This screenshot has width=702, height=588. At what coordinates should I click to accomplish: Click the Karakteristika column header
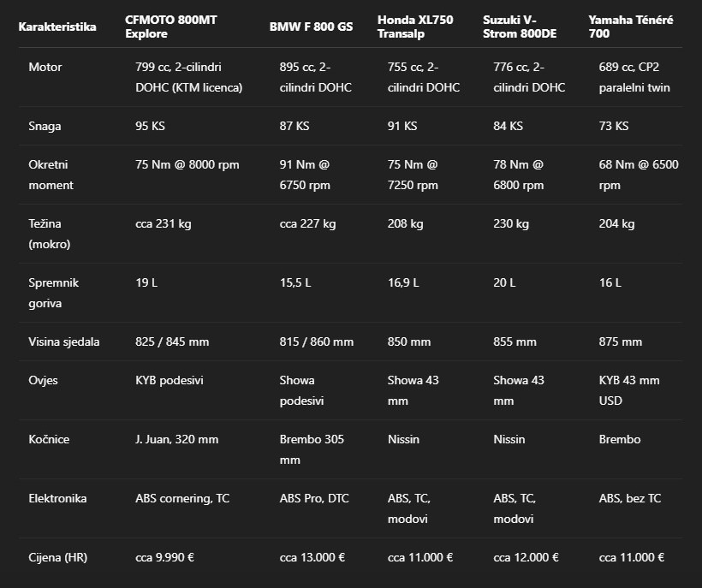click(x=57, y=27)
